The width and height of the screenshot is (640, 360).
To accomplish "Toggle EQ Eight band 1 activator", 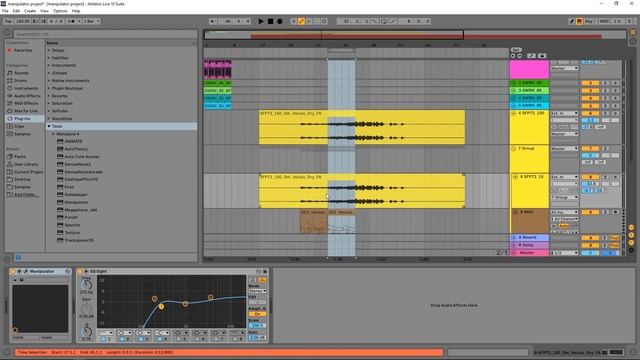I will point(103,339).
